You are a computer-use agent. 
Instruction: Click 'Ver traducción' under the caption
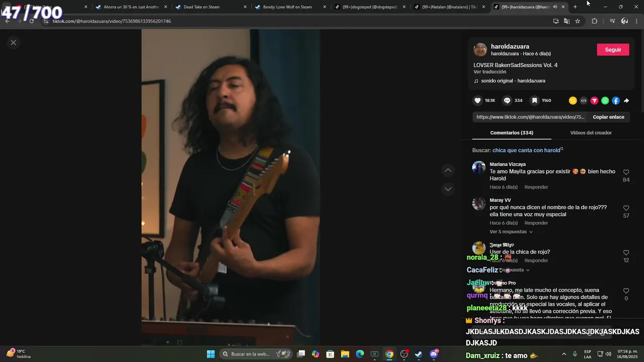(x=490, y=72)
